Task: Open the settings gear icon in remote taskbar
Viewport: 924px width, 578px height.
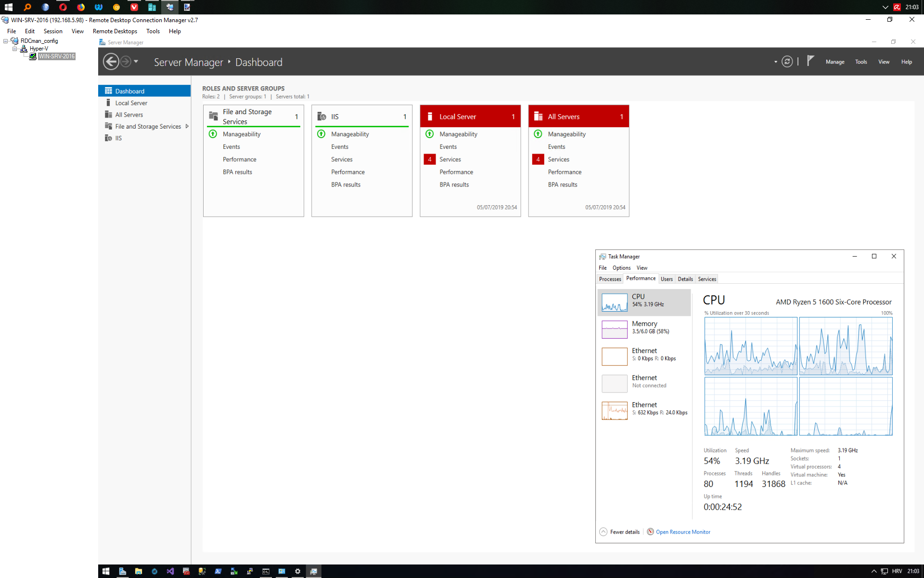Action: point(297,571)
